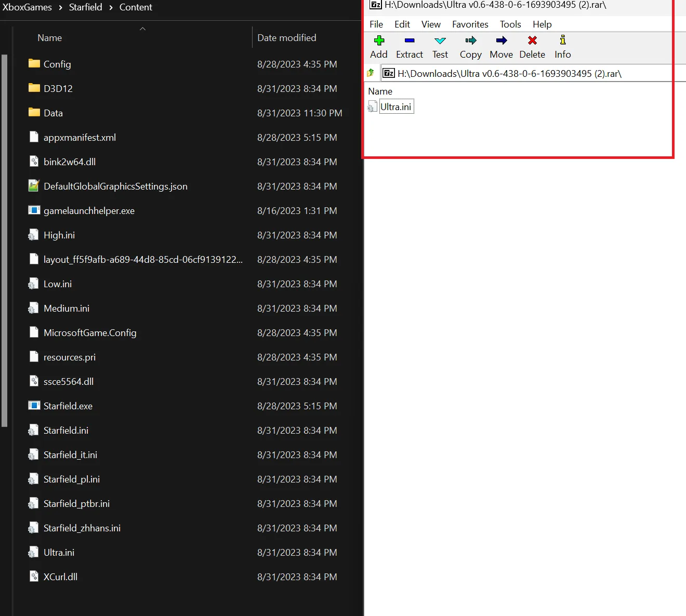Click Starfield in the Explorer breadcrumb

coord(86,7)
